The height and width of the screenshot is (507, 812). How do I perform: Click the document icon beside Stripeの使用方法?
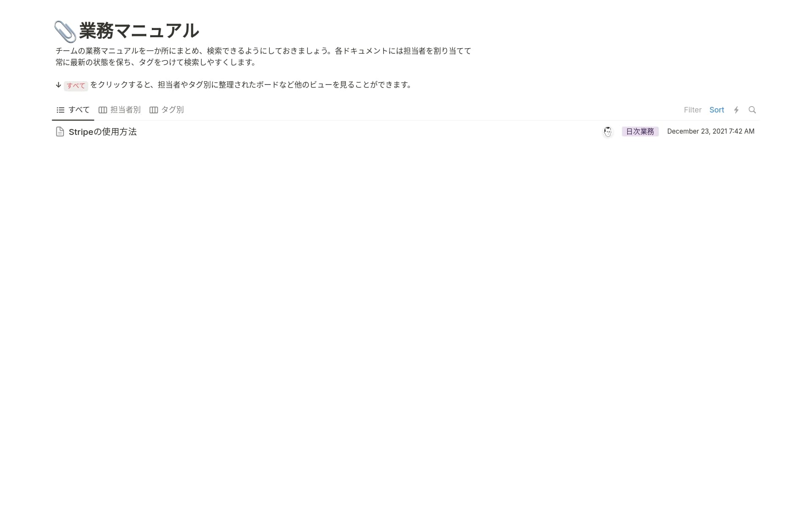tap(60, 132)
